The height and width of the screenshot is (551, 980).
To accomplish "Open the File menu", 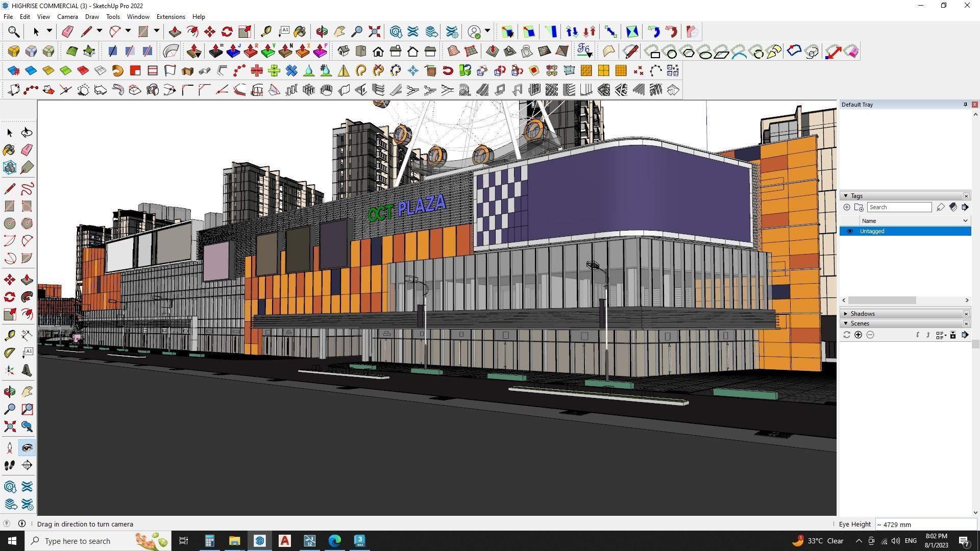I will tap(8, 17).
